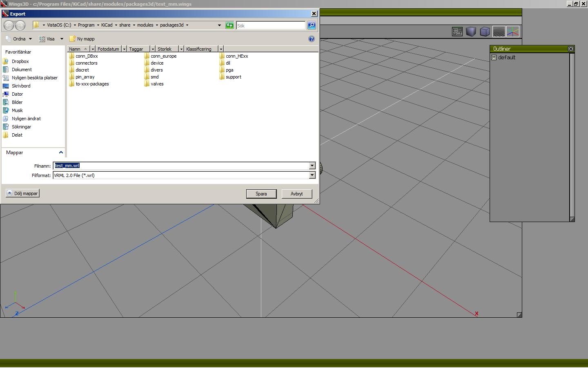Click the geometry graph window icon
The width and height of the screenshot is (588, 368).
pyautogui.click(x=457, y=31)
